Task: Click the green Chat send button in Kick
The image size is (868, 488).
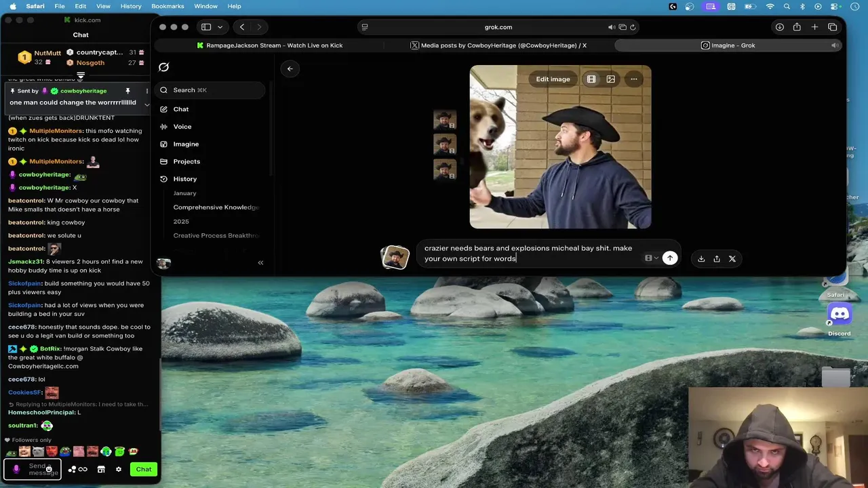Action: point(144,469)
